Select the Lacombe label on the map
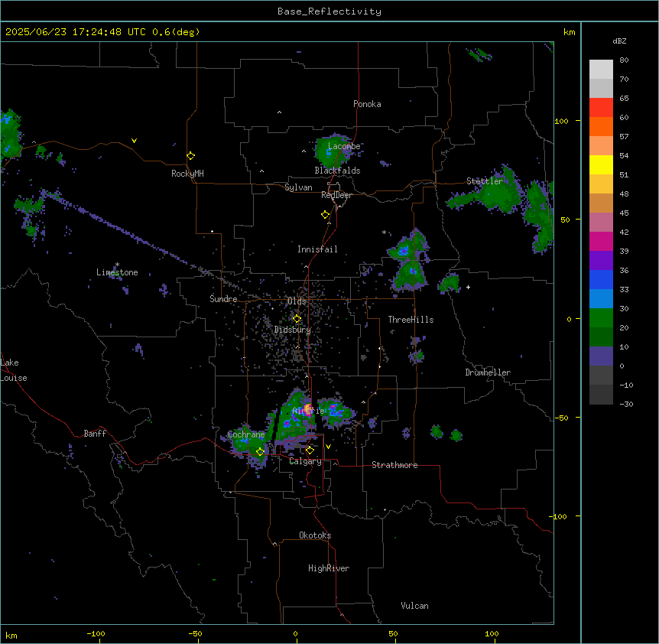This screenshot has height=644, width=659. click(x=344, y=146)
